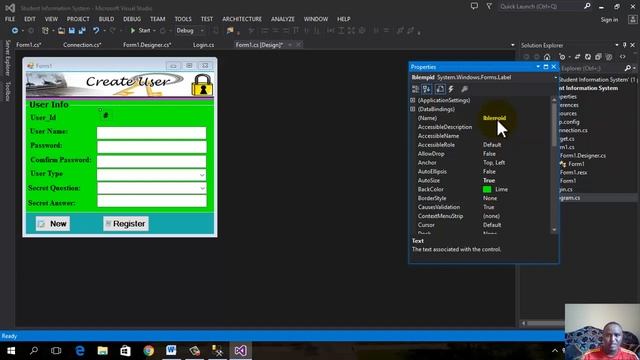Click the Solution Explorer search box

593,68
